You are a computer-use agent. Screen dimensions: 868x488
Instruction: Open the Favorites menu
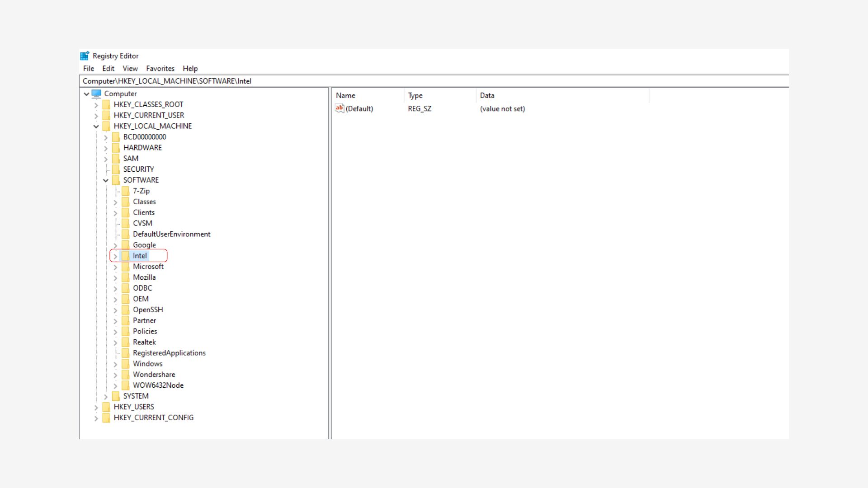(160, 69)
